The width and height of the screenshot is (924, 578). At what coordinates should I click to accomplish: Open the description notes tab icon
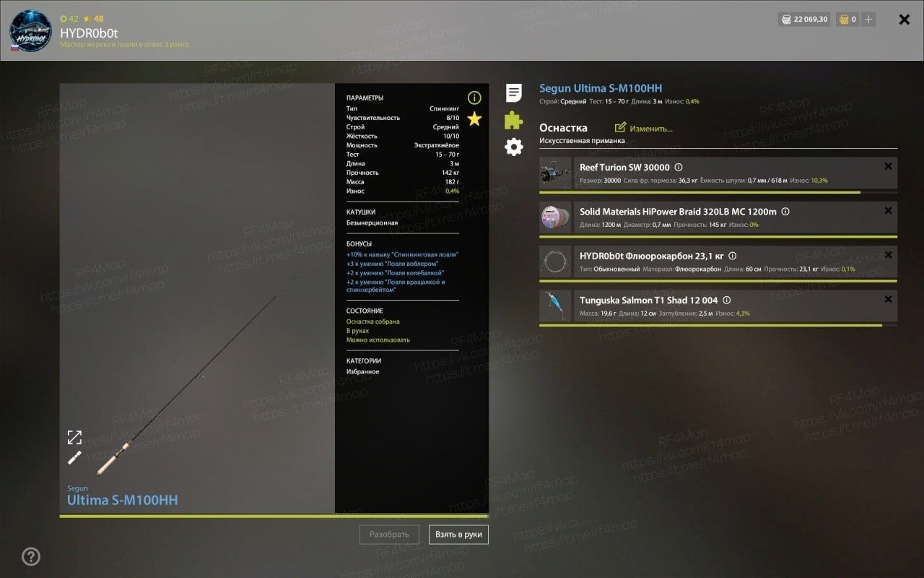pyautogui.click(x=513, y=92)
